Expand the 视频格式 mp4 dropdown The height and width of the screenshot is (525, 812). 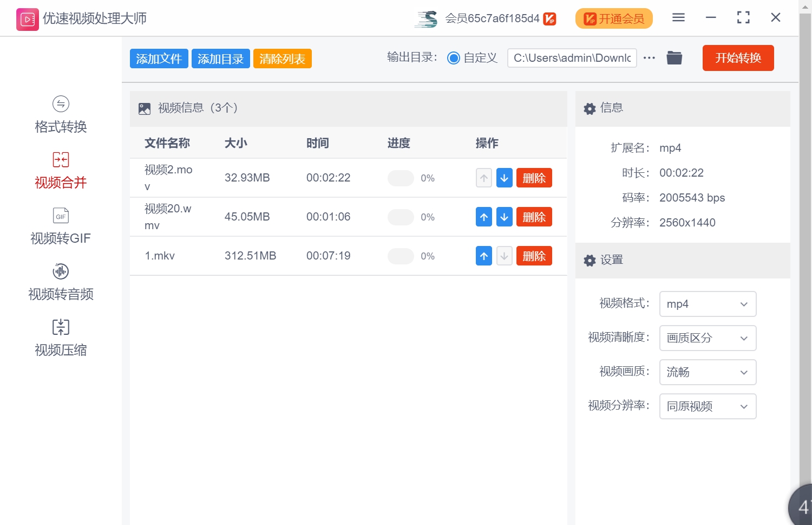click(x=707, y=304)
